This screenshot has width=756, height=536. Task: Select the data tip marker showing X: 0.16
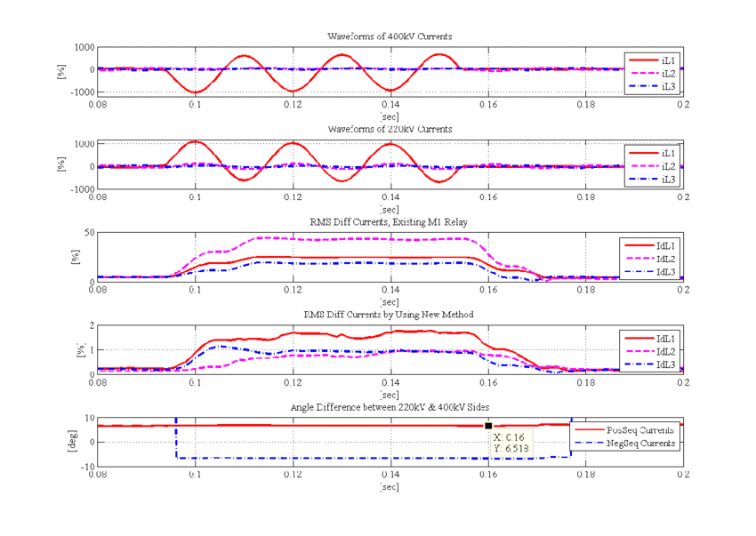[490, 426]
